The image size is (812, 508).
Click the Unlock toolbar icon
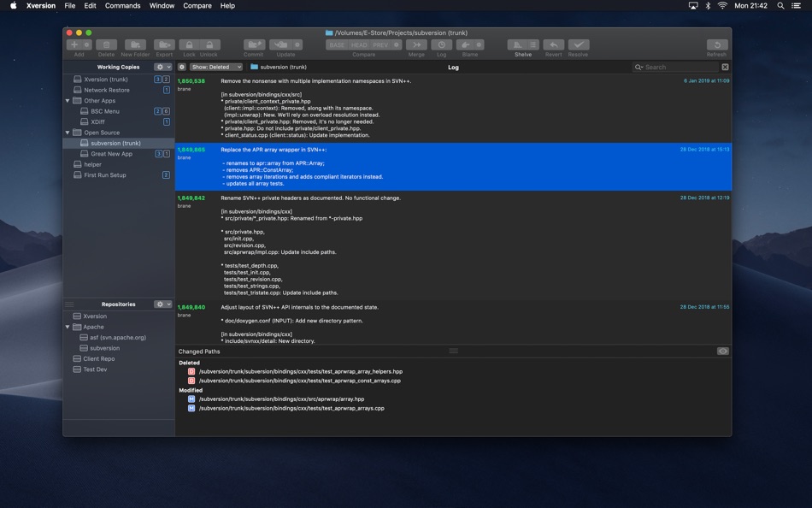pos(209,44)
